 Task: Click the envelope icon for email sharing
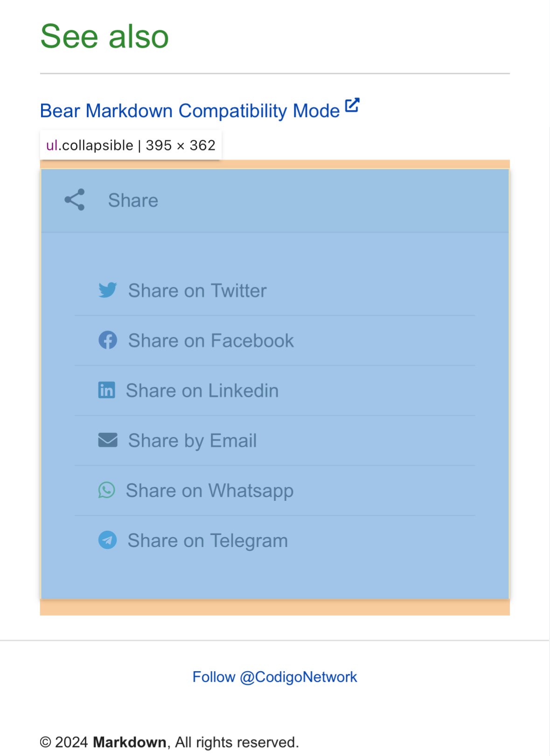pyautogui.click(x=108, y=440)
